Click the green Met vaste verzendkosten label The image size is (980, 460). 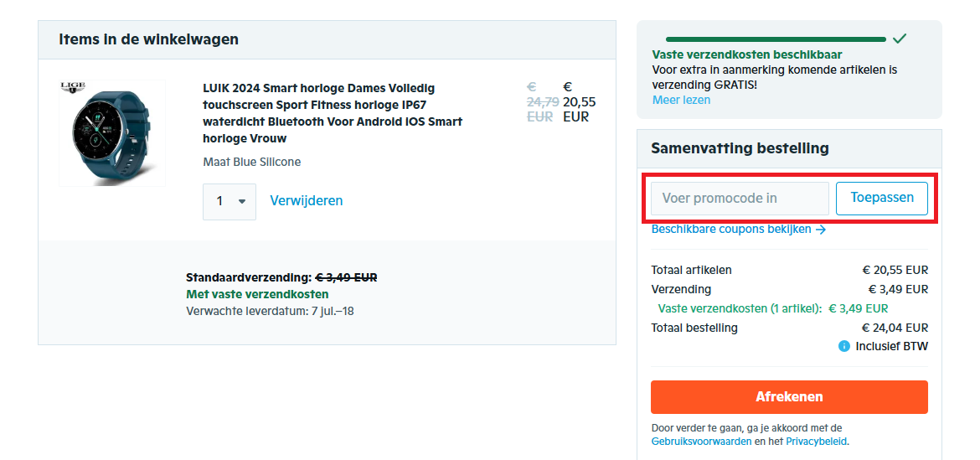point(257,294)
